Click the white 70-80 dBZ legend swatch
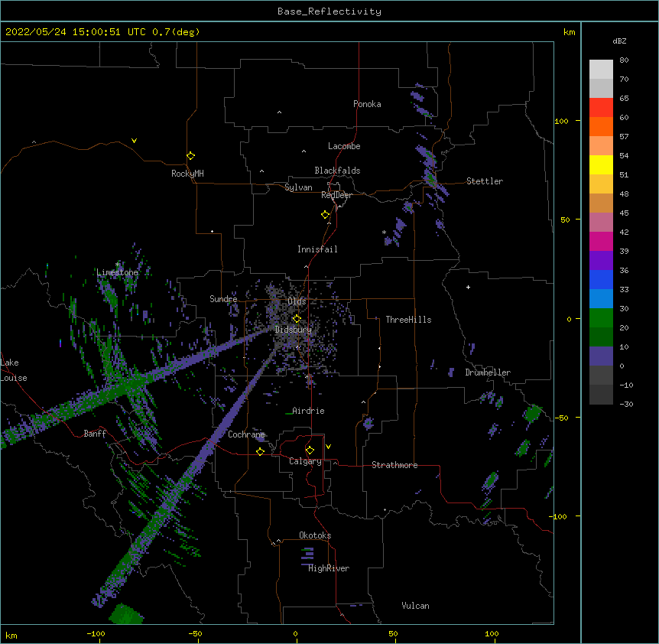Viewport: 659px width, 644px height. tap(601, 70)
